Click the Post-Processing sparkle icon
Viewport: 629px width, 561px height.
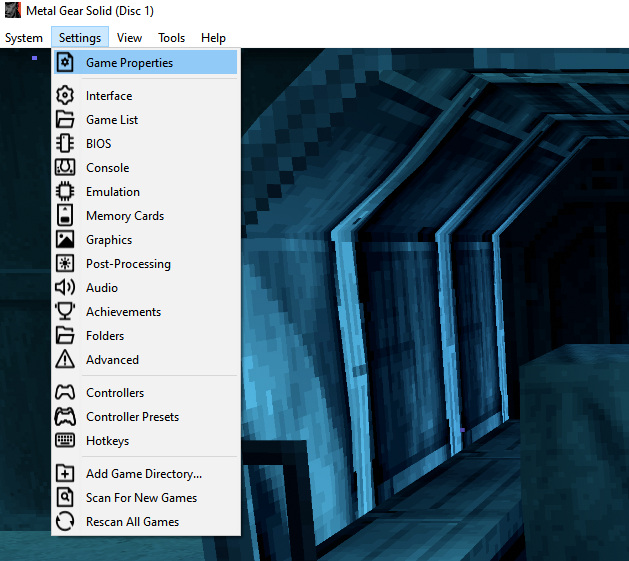point(65,264)
